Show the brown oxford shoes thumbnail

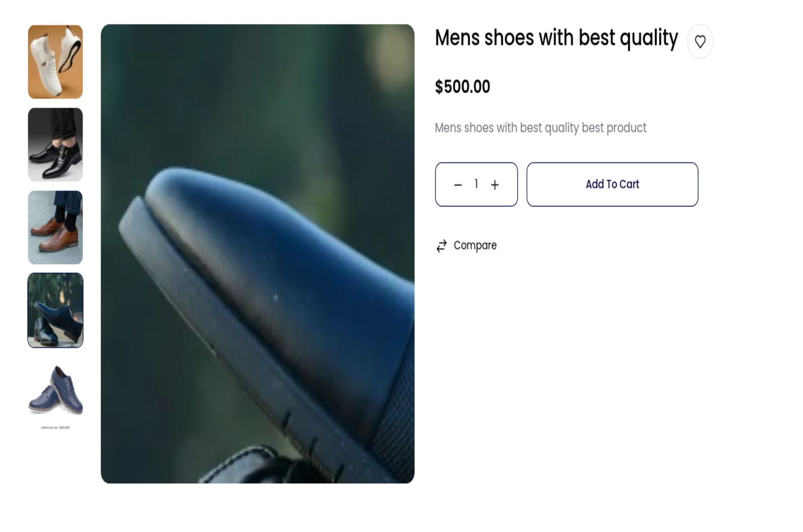55,228
